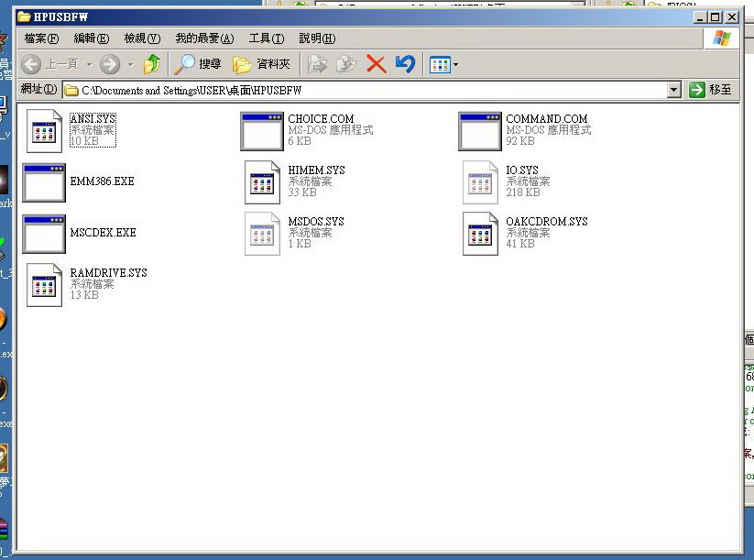Open the Views dropdown arrow

(456, 64)
